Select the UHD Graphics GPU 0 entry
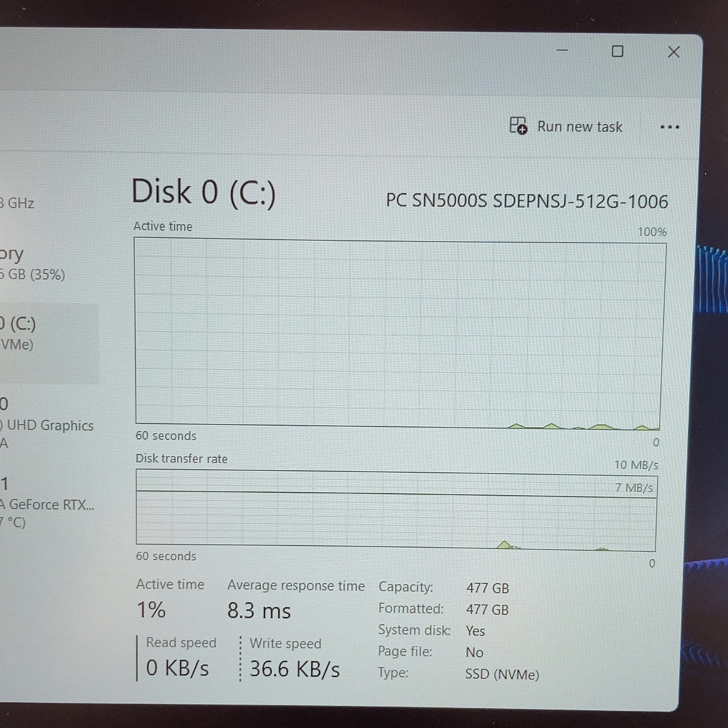728x728 pixels. 47,423
